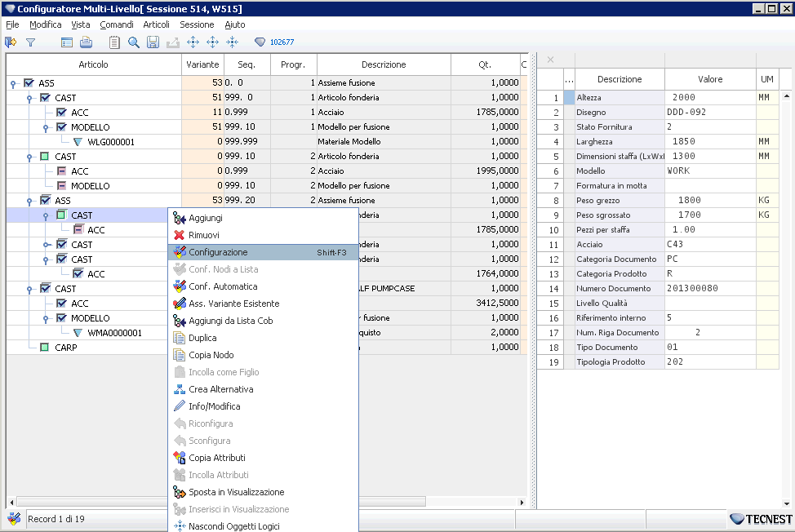The height and width of the screenshot is (532, 795).
Task: Toggle the CARP row checkbox
Action: 45,347
